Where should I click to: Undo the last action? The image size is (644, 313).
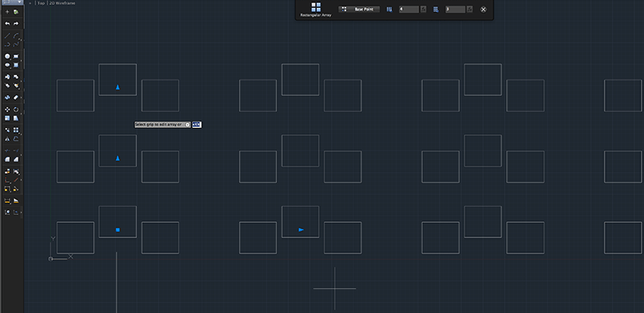coord(7,23)
